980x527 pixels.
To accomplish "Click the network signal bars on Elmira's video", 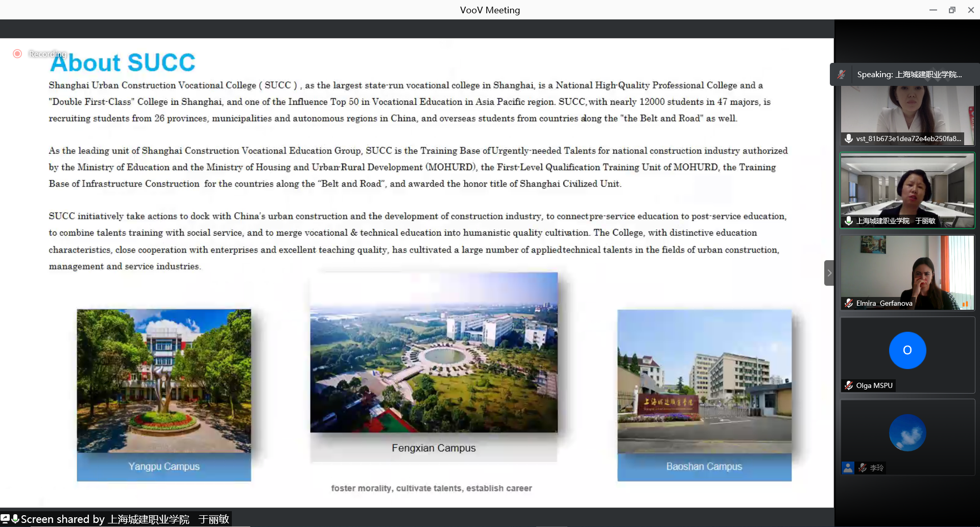I will (965, 304).
